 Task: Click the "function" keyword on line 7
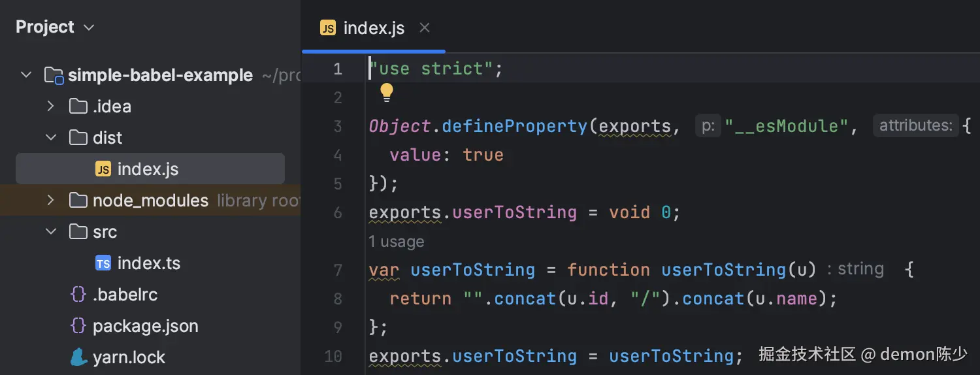click(608, 270)
